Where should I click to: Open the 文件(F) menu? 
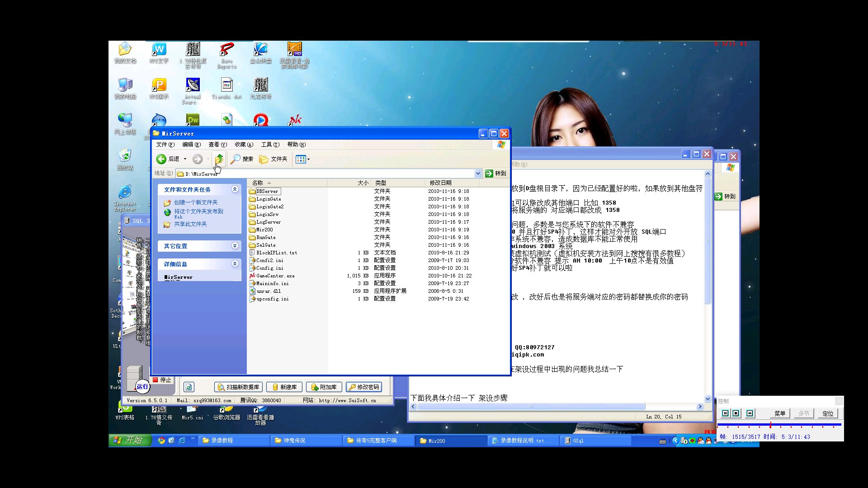point(165,145)
